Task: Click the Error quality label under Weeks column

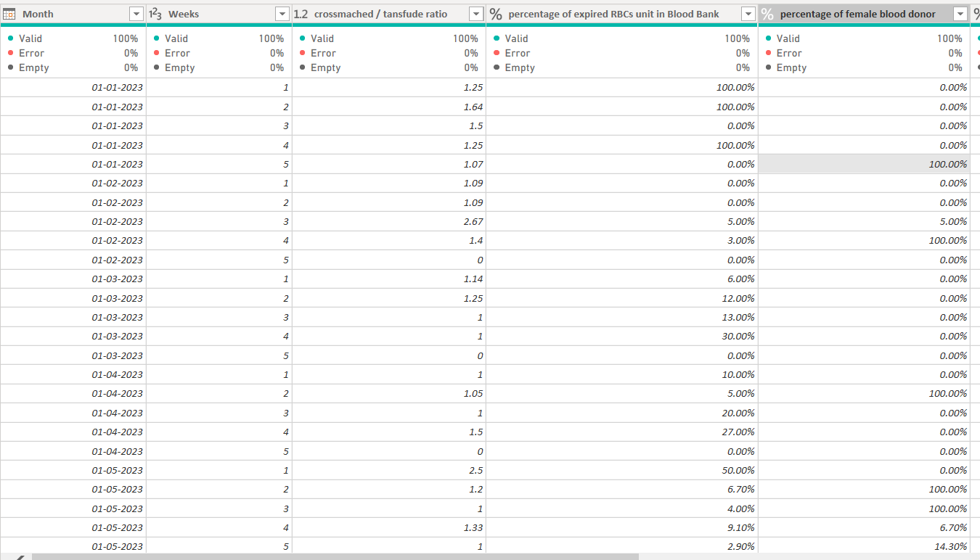Action: [x=177, y=53]
